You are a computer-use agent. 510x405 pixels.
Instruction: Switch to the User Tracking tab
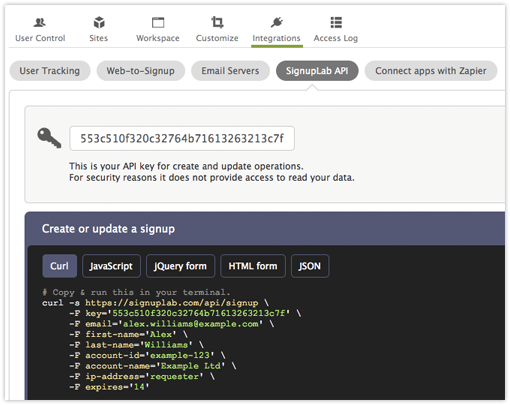50,71
